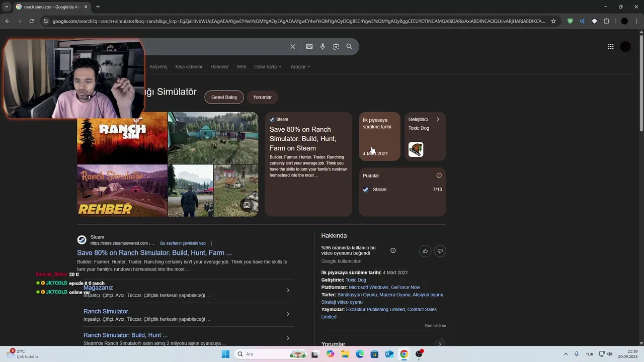This screenshot has height=362, width=644.
Task: Open the blue sound waves extension icon
Action: tap(582, 21)
